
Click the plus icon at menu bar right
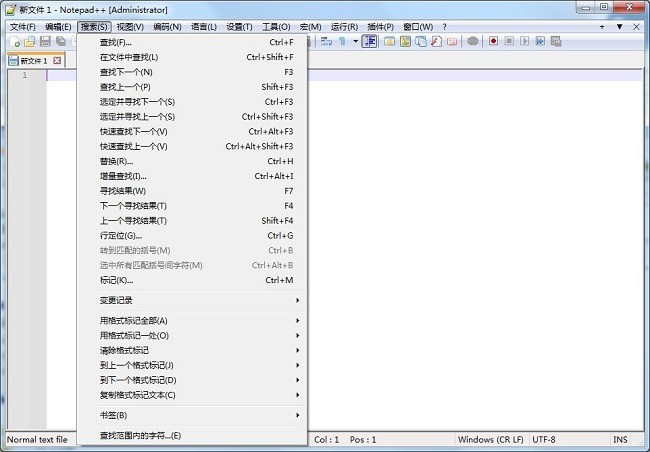[602, 27]
